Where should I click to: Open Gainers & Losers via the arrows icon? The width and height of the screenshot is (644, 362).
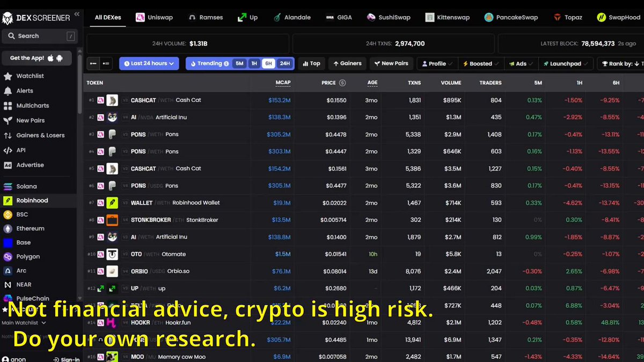[x=8, y=136]
